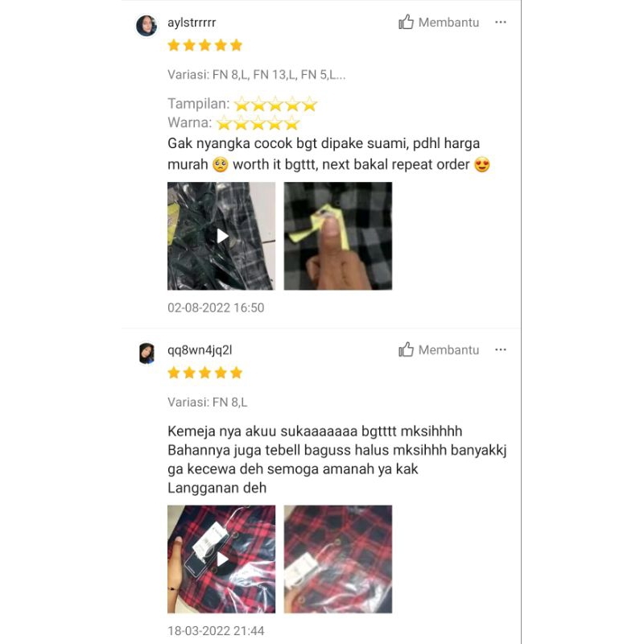Mark qq8wn4jq2l's review as Membantu

pos(439,349)
